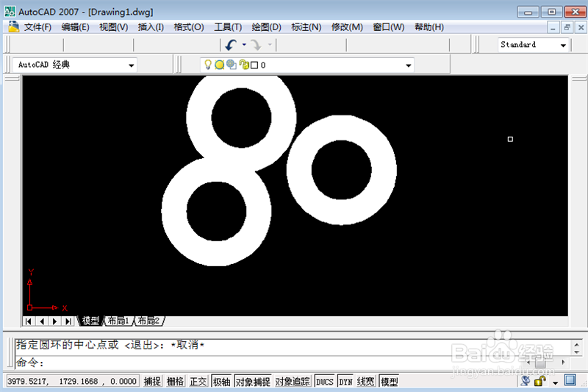Open the 编辑(E) menu
The height and width of the screenshot is (392, 588).
(76, 27)
